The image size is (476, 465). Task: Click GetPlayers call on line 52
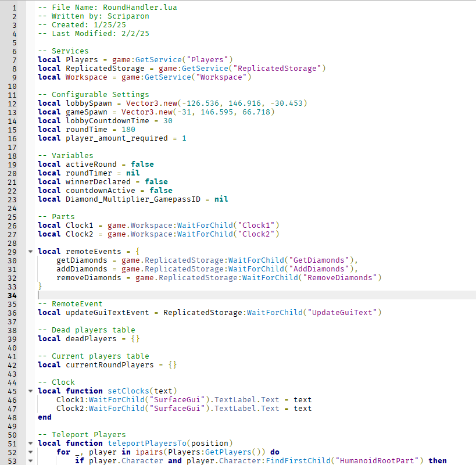pyautogui.click(x=228, y=452)
